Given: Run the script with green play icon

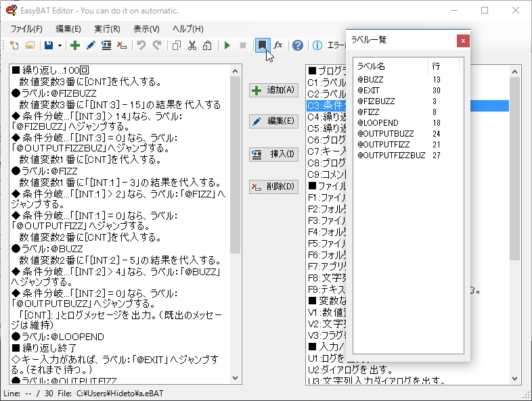Looking at the screenshot, I should [x=227, y=45].
